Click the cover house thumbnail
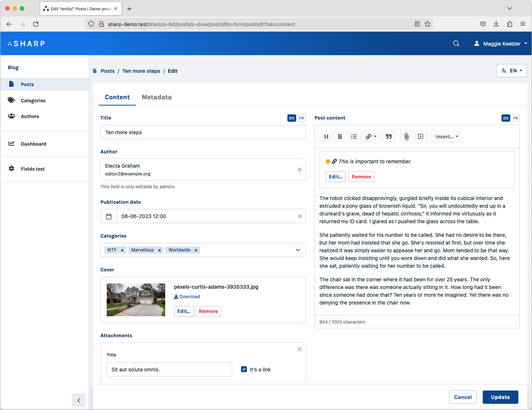This screenshot has height=410, width=532. pos(136,300)
